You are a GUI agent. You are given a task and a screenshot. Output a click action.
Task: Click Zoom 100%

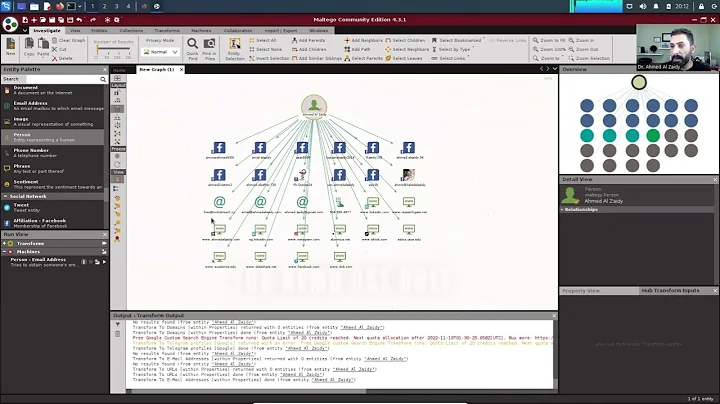pos(549,49)
